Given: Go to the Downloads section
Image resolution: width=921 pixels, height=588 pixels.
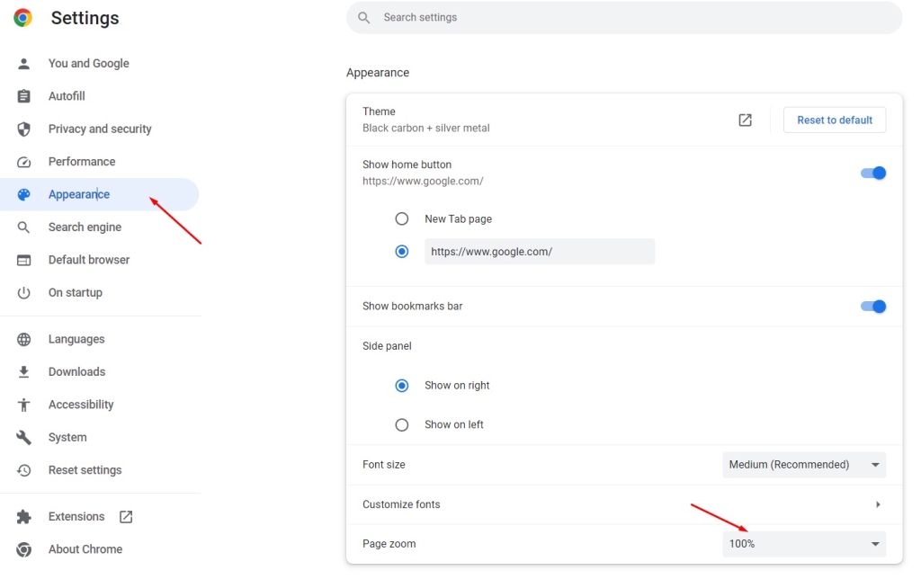Looking at the screenshot, I should coord(77,372).
